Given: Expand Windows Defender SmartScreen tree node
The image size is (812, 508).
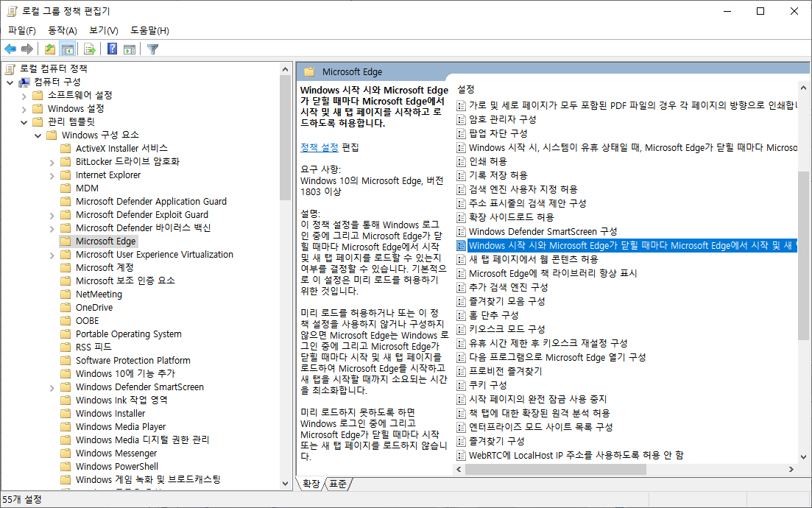Looking at the screenshot, I should 52,387.
